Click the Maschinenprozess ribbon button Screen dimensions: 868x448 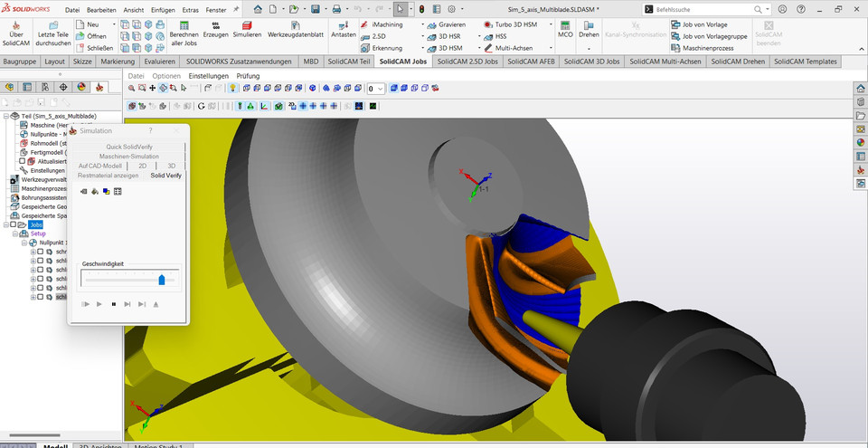pos(703,48)
